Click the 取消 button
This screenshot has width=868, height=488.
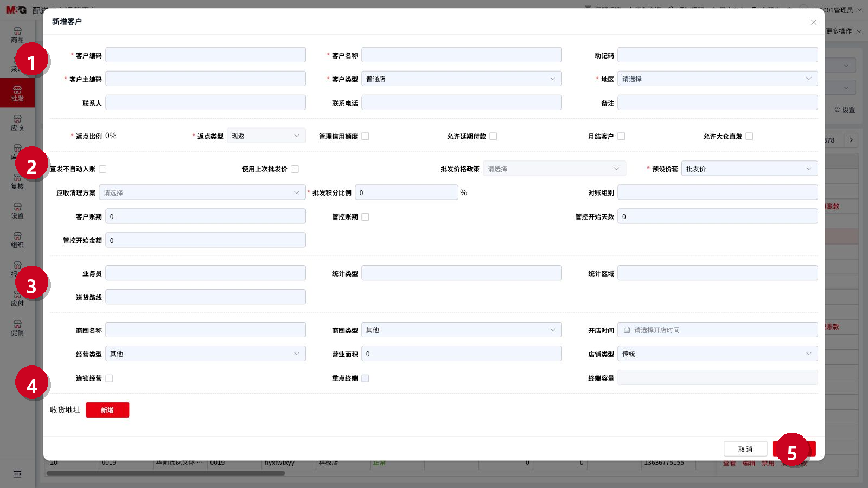745,449
